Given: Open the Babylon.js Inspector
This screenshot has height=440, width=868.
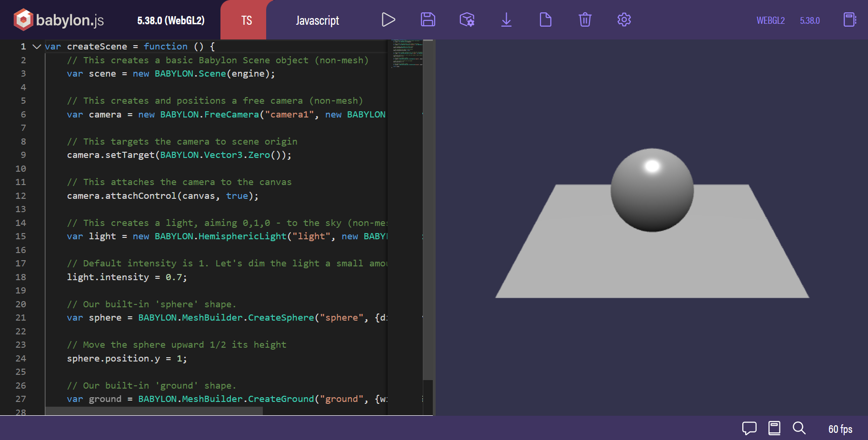Looking at the screenshot, I should tap(467, 20).
